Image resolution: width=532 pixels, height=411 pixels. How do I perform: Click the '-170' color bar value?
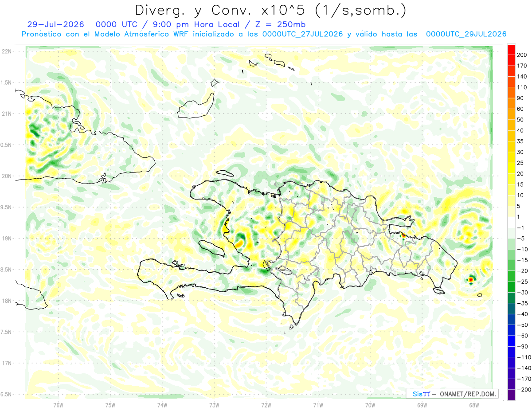click(x=525, y=379)
